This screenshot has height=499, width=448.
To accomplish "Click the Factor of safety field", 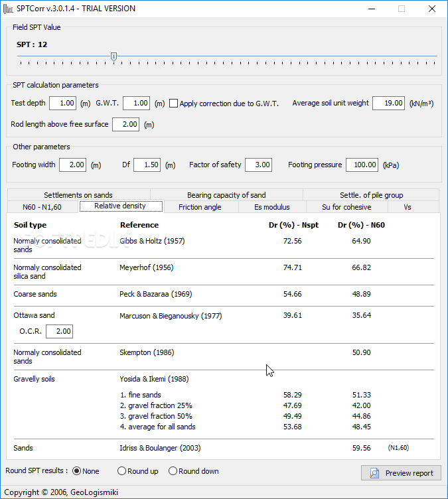I will coord(258,165).
